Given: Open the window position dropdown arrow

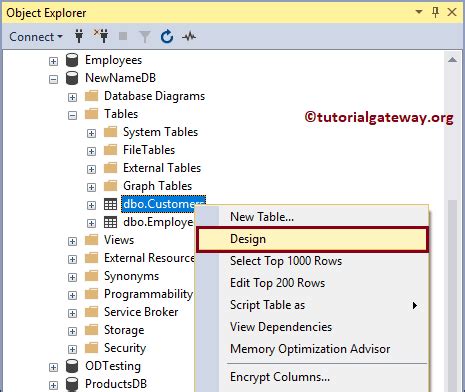Looking at the screenshot, I should (x=419, y=12).
